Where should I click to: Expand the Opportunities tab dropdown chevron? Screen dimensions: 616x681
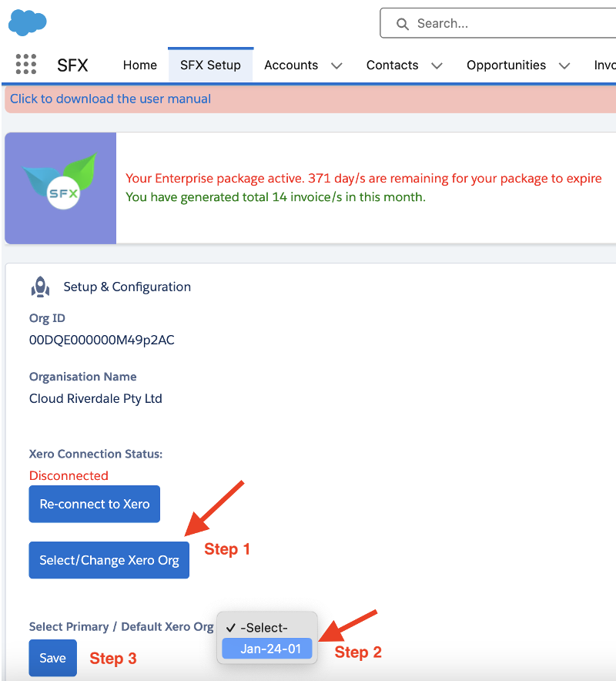point(564,66)
